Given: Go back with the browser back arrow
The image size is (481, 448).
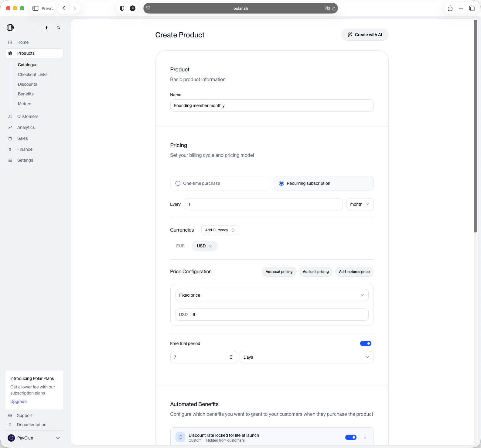Looking at the screenshot, I should tap(64, 8).
